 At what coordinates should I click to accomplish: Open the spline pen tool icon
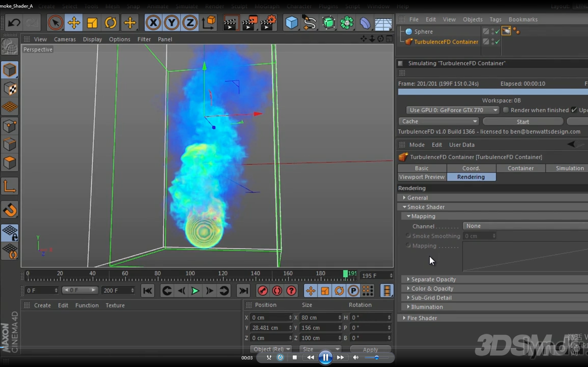(x=310, y=23)
